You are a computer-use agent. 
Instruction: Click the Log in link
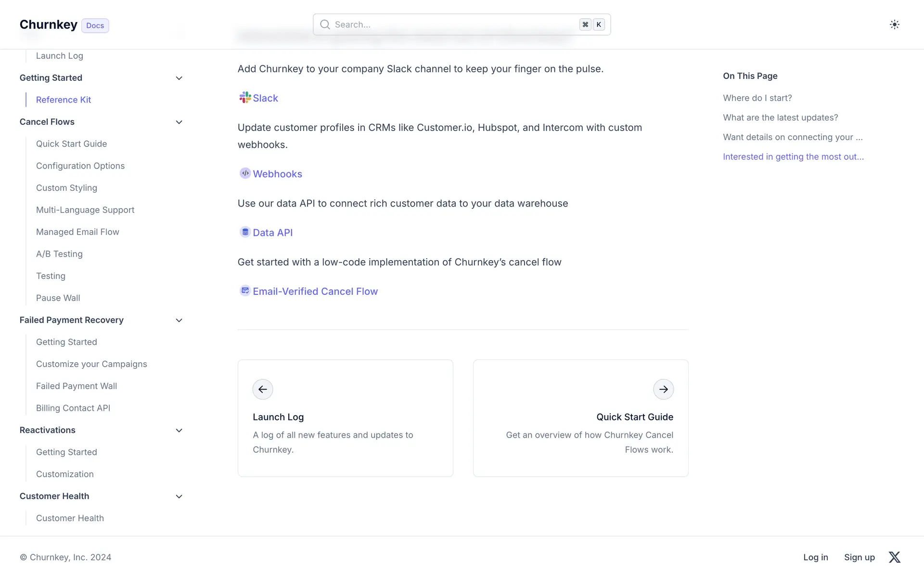click(x=815, y=557)
